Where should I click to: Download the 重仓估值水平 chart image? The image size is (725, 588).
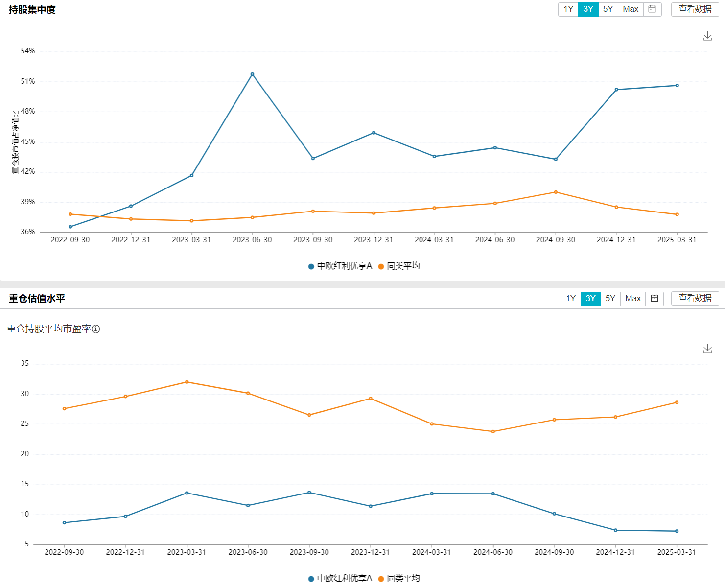tap(707, 349)
